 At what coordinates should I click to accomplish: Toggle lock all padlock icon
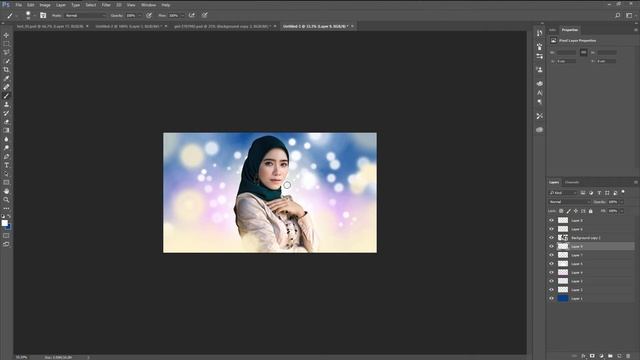(x=591, y=211)
